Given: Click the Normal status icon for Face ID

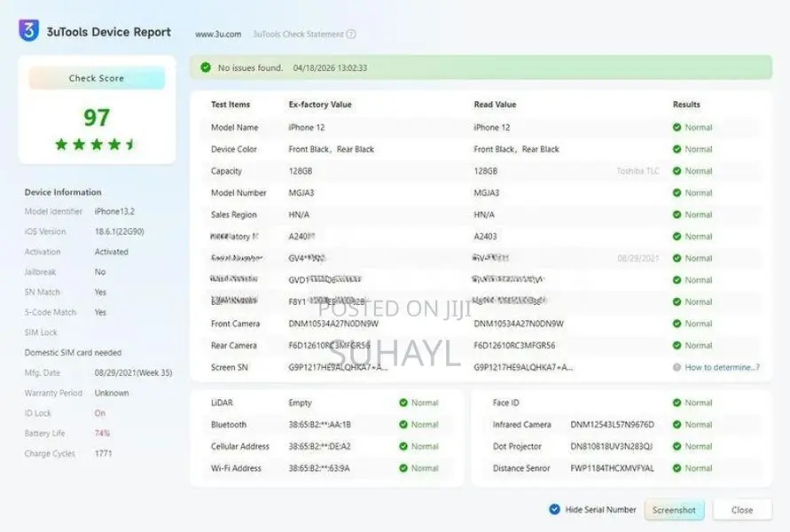Looking at the screenshot, I should pyautogui.click(x=677, y=403).
